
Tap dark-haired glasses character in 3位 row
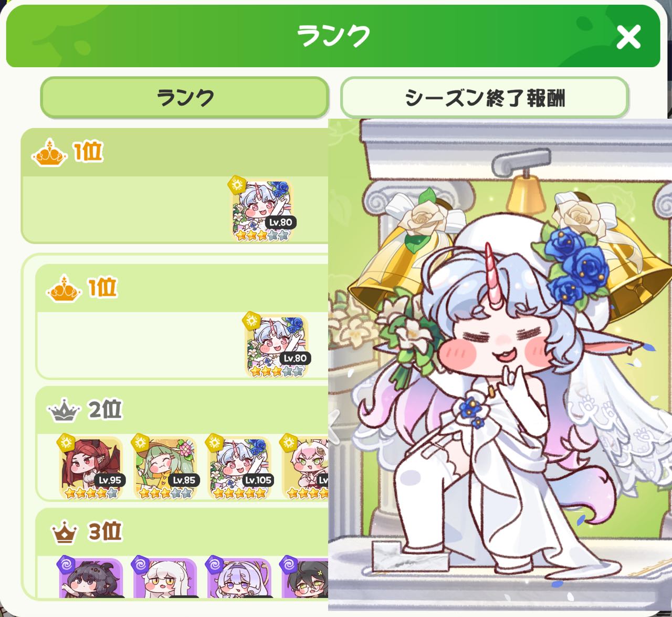click(x=304, y=577)
